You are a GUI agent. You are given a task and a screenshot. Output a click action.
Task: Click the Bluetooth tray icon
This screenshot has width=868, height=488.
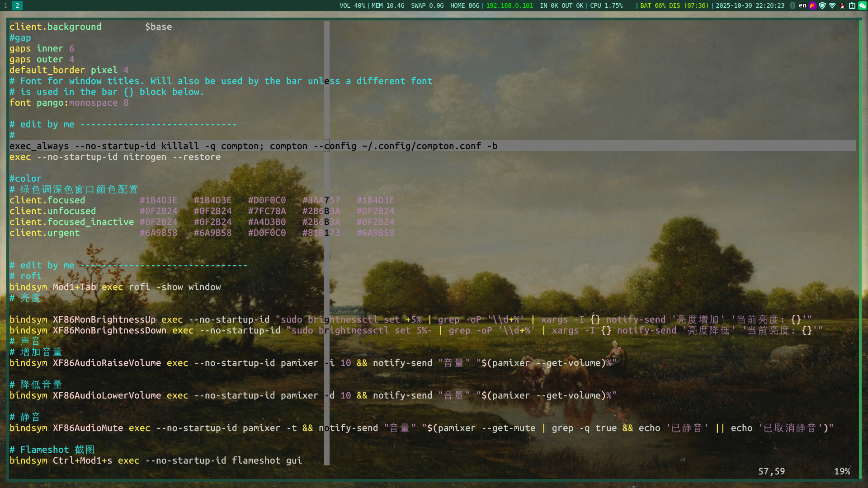point(793,5)
